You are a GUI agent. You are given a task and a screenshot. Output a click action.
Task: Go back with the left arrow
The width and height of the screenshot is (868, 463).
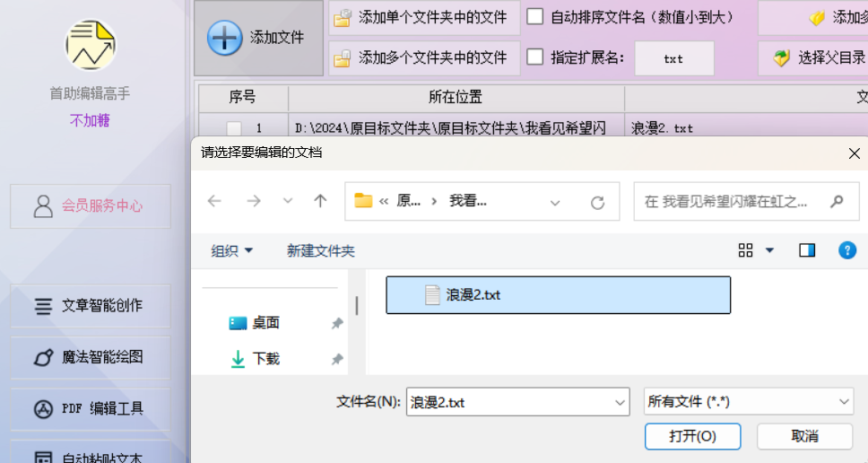(215, 201)
